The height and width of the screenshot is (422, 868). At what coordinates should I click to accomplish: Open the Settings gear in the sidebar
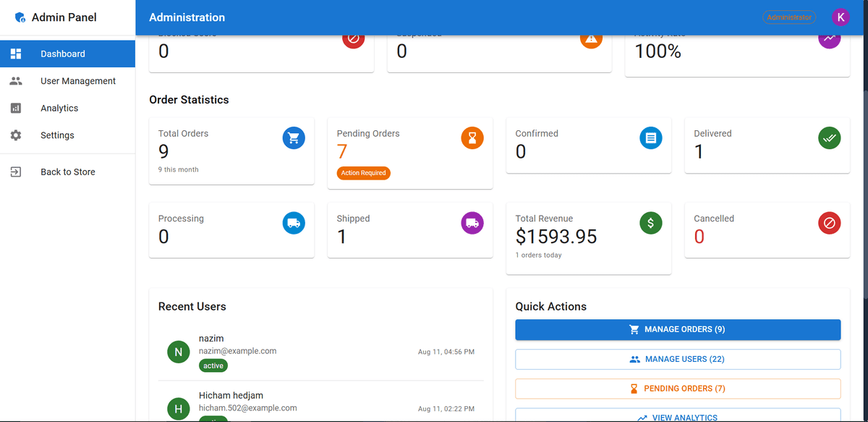[16, 135]
